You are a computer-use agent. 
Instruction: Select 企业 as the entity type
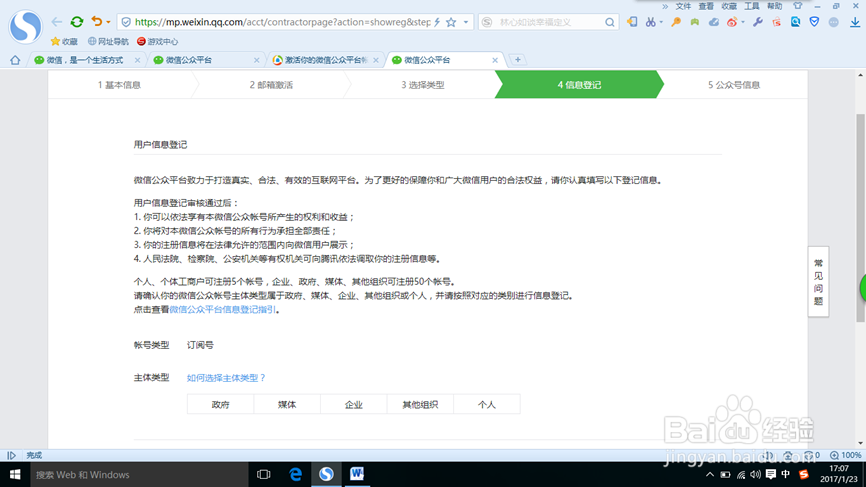(x=353, y=404)
